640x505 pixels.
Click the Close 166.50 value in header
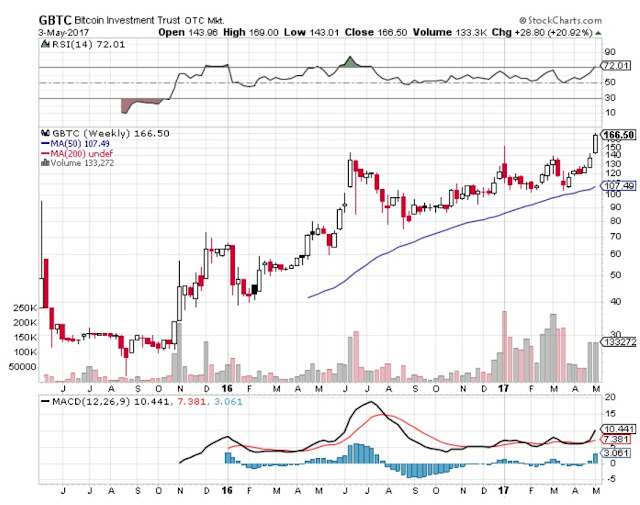pos(376,32)
